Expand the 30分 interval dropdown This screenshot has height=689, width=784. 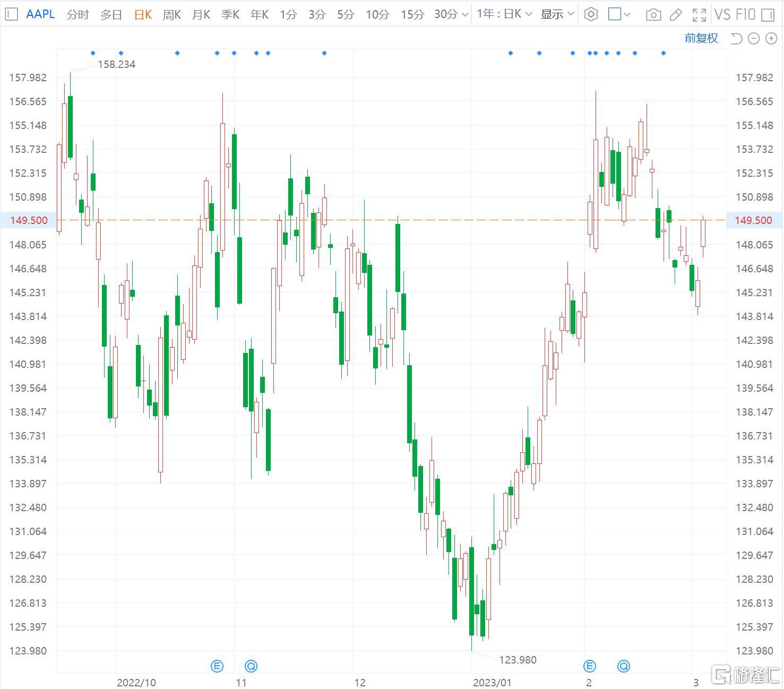(x=451, y=14)
